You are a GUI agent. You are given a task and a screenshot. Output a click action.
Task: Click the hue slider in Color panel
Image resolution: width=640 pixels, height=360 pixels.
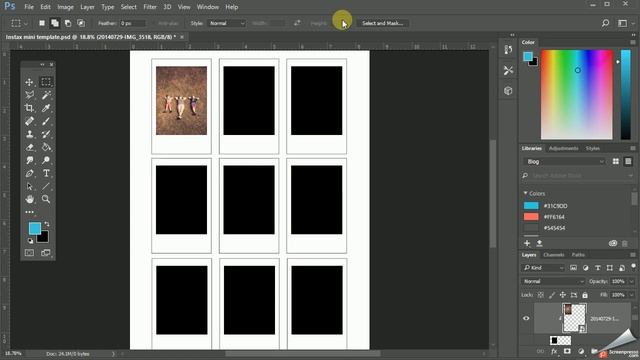coord(625,95)
